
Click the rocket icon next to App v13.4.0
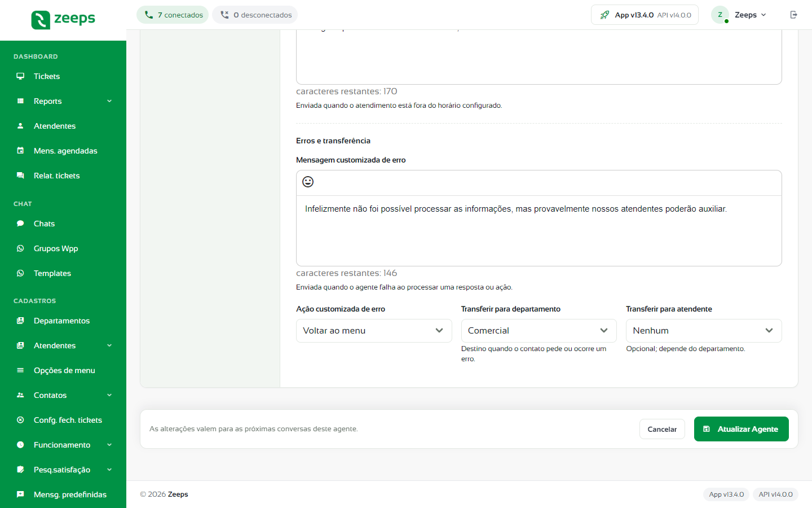click(x=604, y=15)
